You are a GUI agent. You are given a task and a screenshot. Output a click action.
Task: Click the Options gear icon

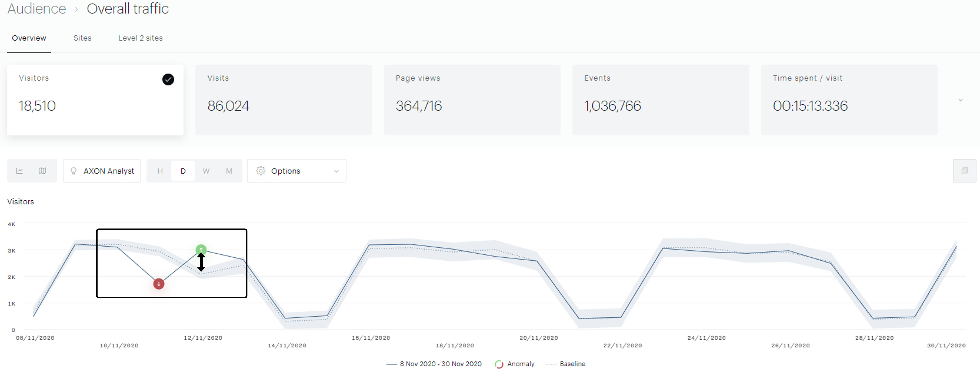tap(261, 171)
